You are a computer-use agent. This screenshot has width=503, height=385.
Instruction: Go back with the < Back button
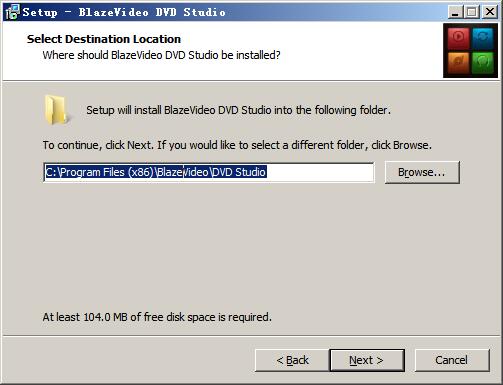coord(292,360)
